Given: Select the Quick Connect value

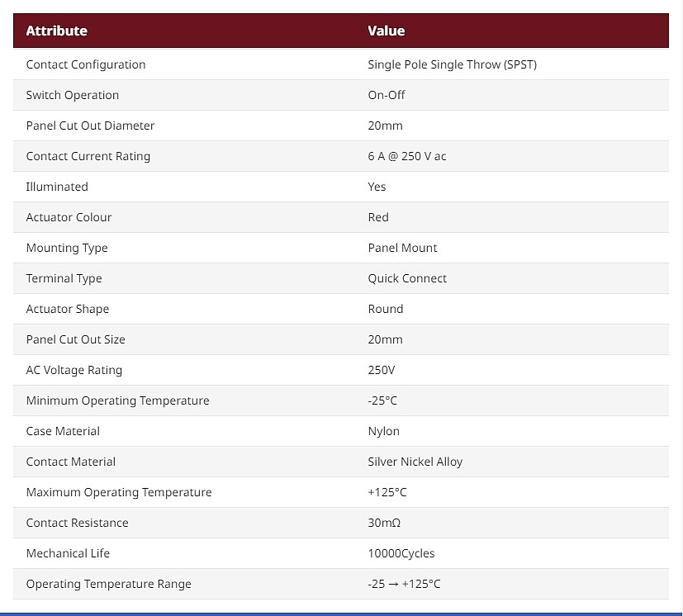Looking at the screenshot, I should (x=407, y=278).
